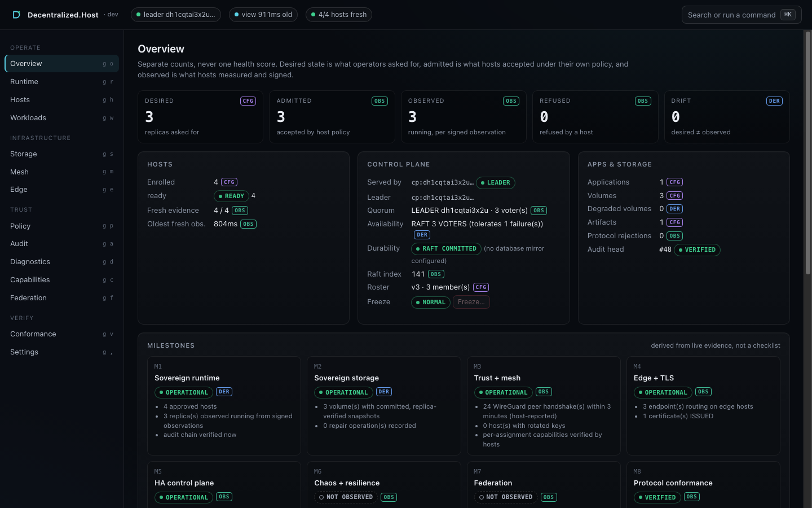Open the Mesh page
The image size is (812, 508).
(x=62, y=172)
